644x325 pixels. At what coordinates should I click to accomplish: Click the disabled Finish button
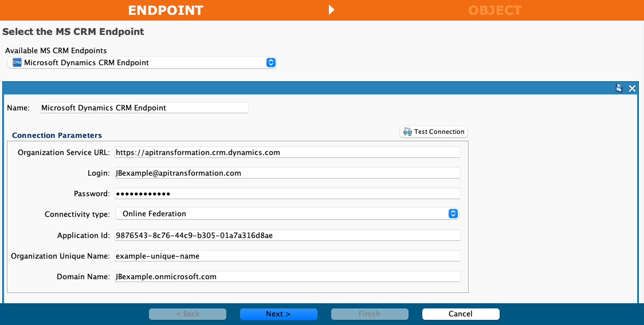370,314
